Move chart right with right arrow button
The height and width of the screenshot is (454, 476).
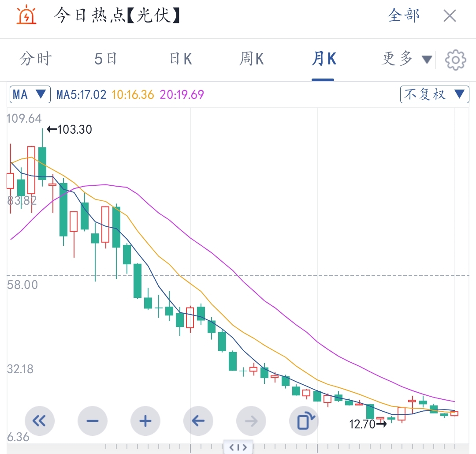tap(251, 421)
